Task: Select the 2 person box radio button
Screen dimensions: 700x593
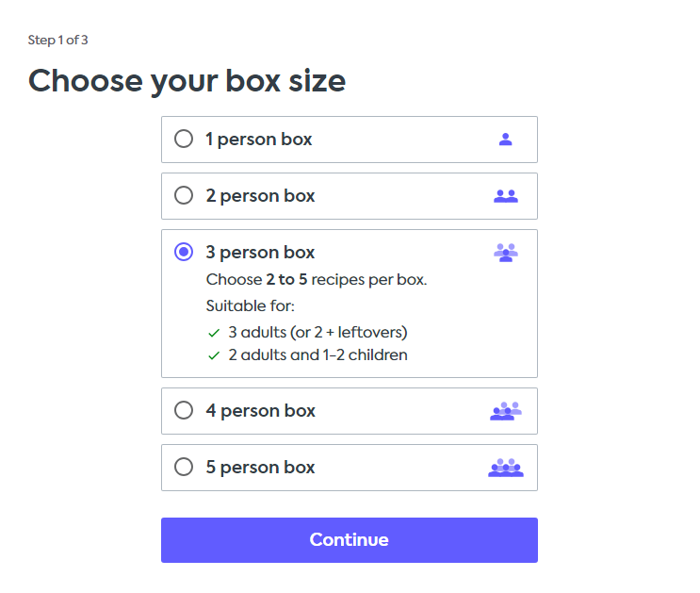Action: (184, 196)
